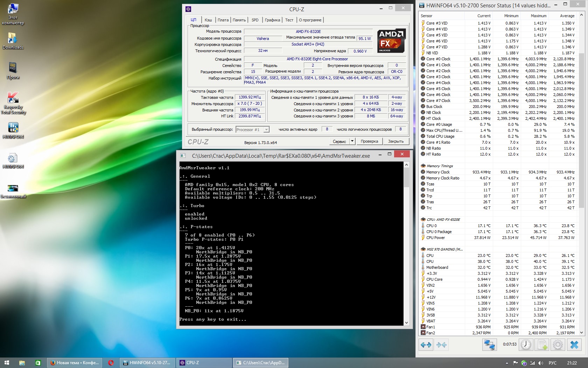
Task: Switch to the Плата tab in CPU-Z
Action: pyautogui.click(x=223, y=20)
